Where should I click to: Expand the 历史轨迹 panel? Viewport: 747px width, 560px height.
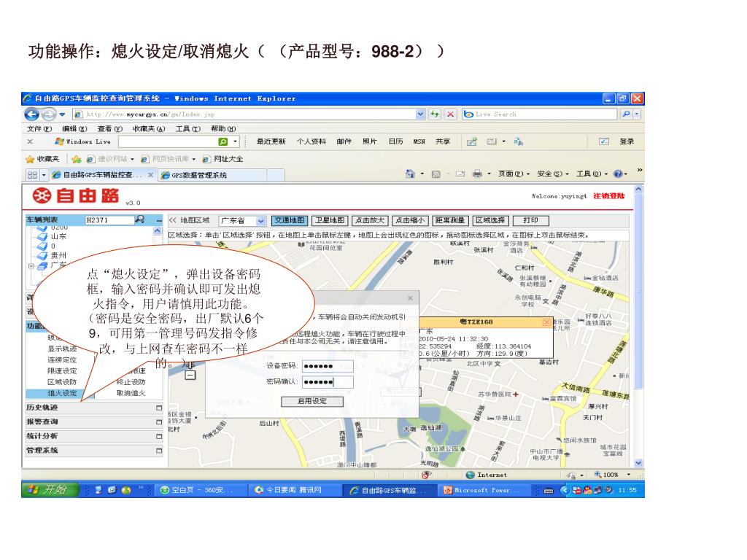tap(158, 408)
